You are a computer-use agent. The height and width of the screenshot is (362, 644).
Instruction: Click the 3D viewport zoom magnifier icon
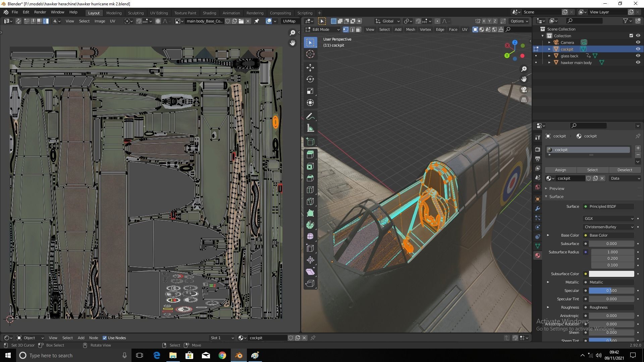pyautogui.click(x=524, y=69)
